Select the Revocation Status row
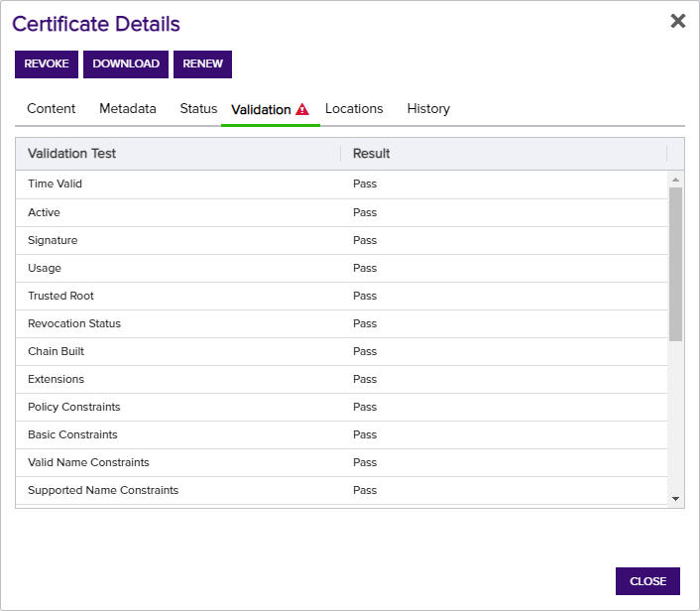Image resolution: width=700 pixels, height=611 pixels. 341,323
